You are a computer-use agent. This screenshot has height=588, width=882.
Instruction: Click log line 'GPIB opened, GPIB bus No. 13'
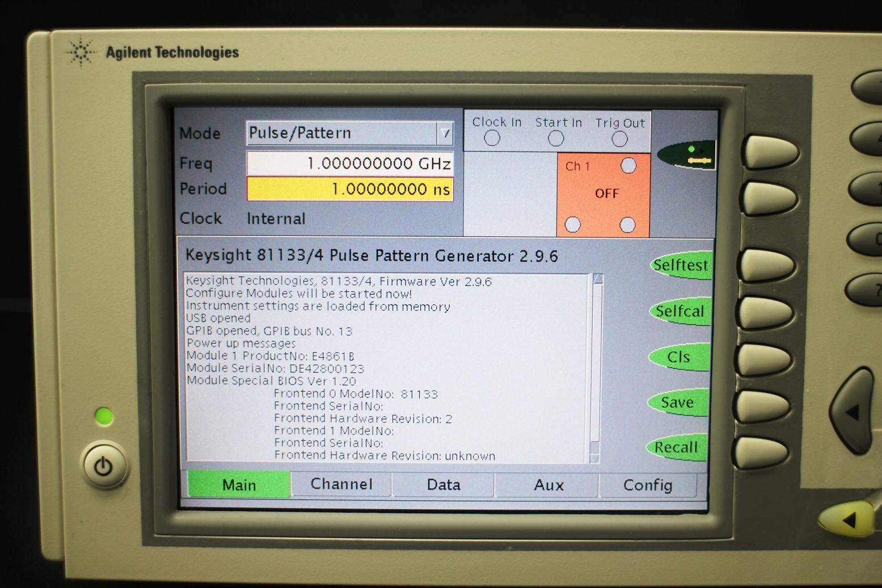click(x=269, y=331)
